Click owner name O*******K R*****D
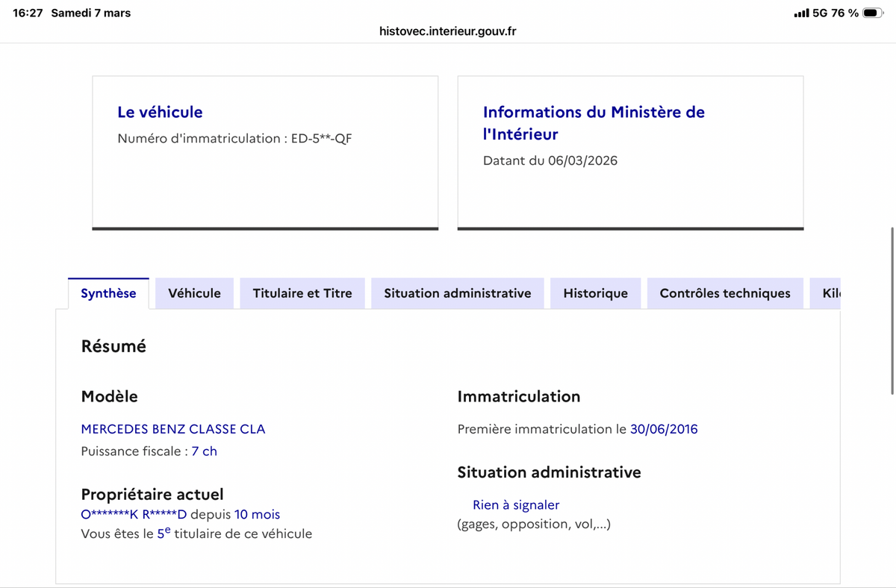 134,514
